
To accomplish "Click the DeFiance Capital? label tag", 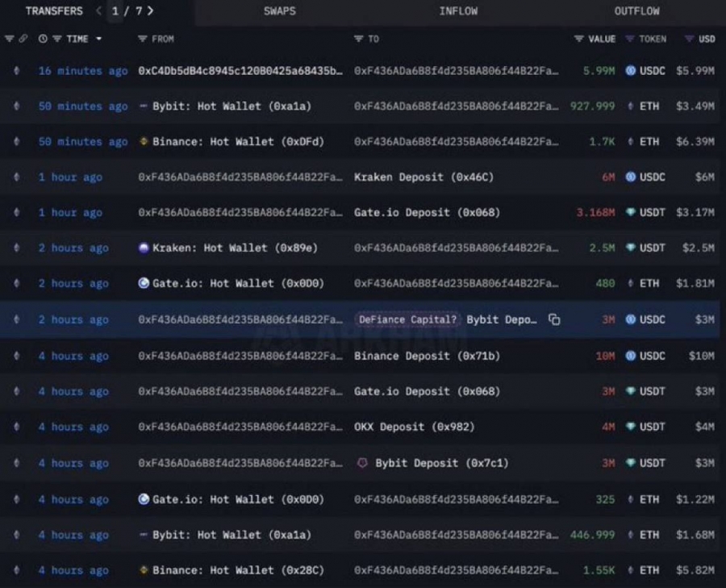I will coord(407,319).
